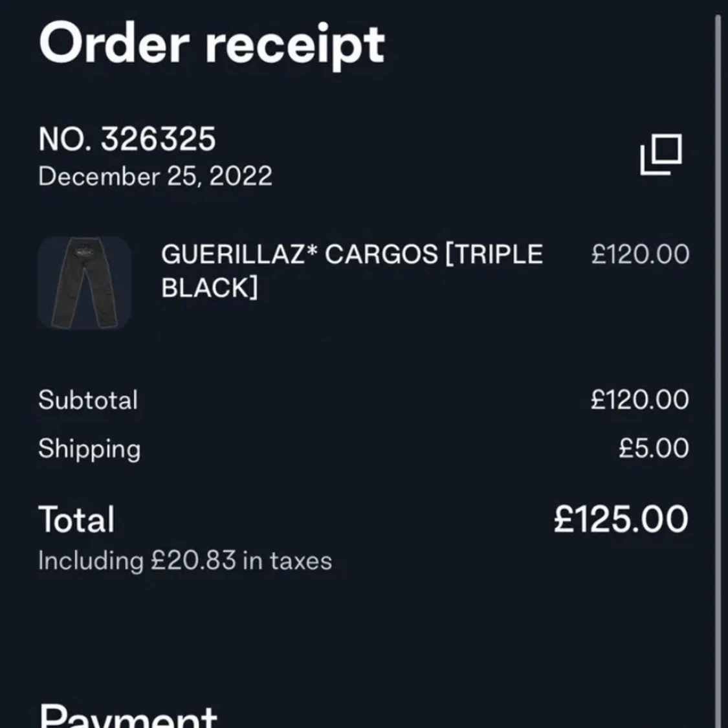
Task: Click the December 25, 2022 order date
Action: 155,177
